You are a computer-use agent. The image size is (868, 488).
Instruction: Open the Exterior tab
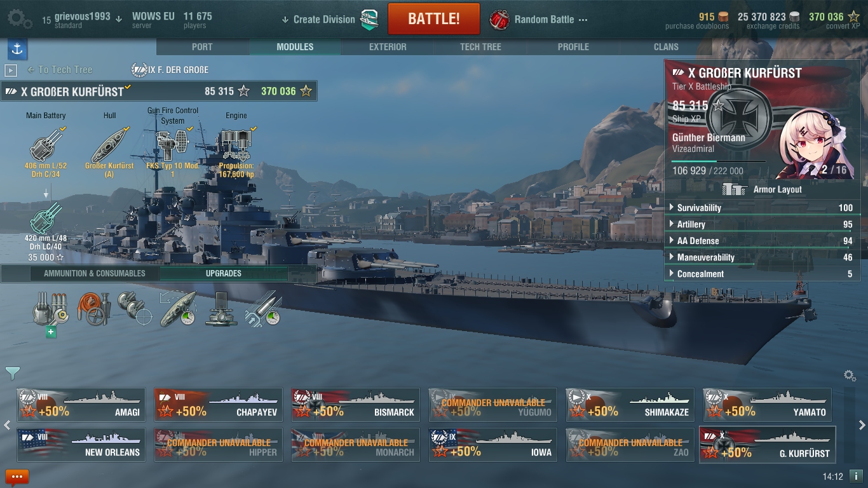pos(388,47)
